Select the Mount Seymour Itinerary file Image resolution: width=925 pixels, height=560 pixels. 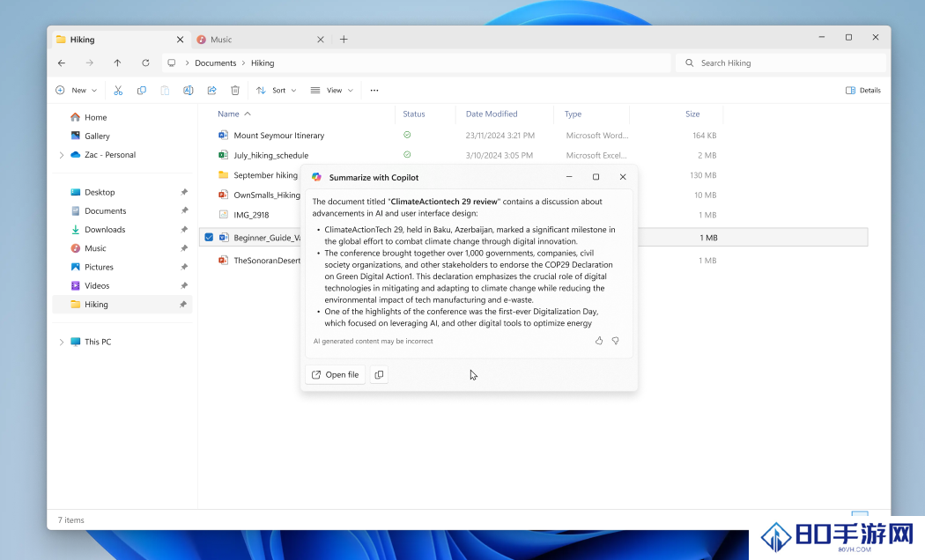point(278,136)
